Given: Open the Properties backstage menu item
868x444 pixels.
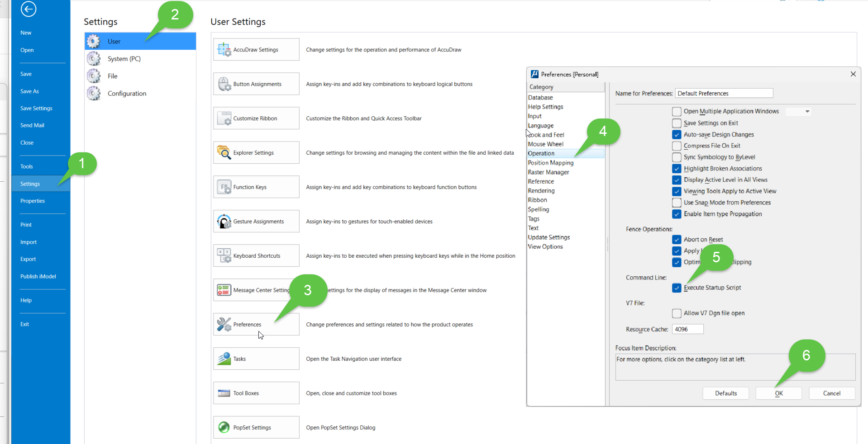Looking at the screenshot, I should [x=33, y=201].
